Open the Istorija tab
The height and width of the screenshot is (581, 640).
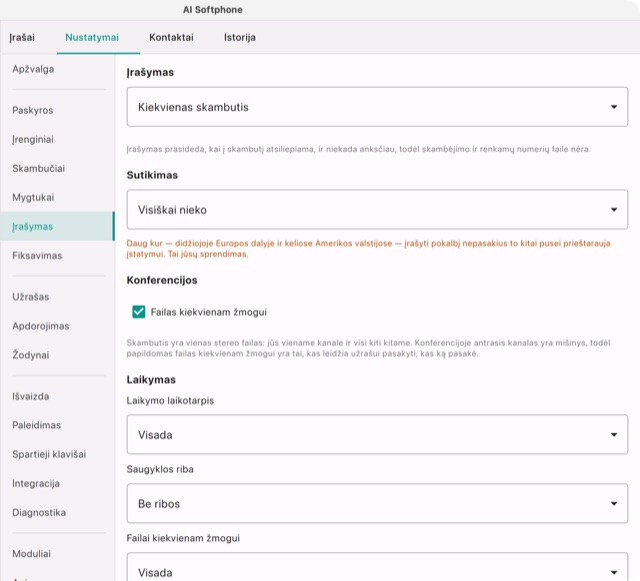[240, 38]
